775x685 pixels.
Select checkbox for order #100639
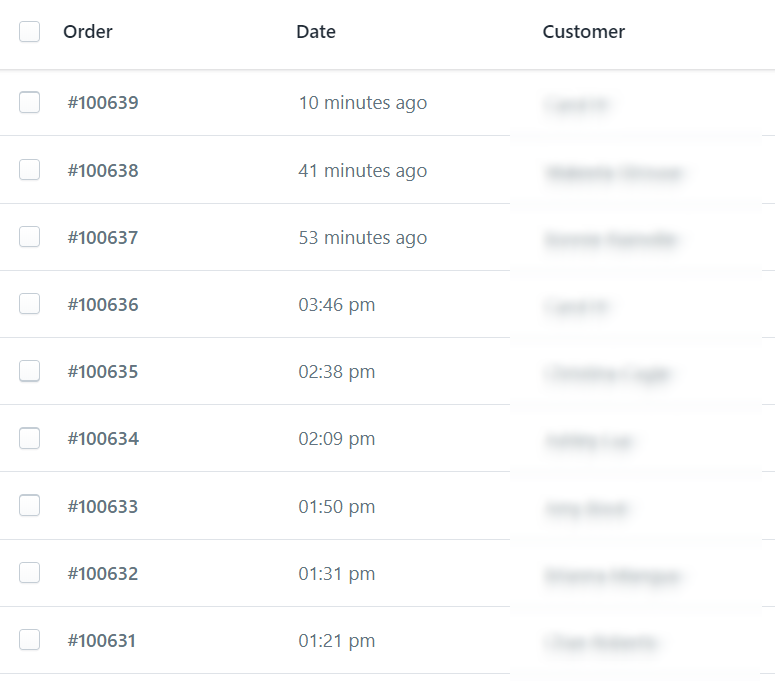(30, 102)
